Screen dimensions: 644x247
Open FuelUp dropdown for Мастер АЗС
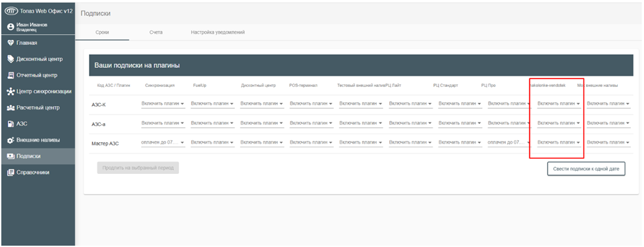coord(213,142)
